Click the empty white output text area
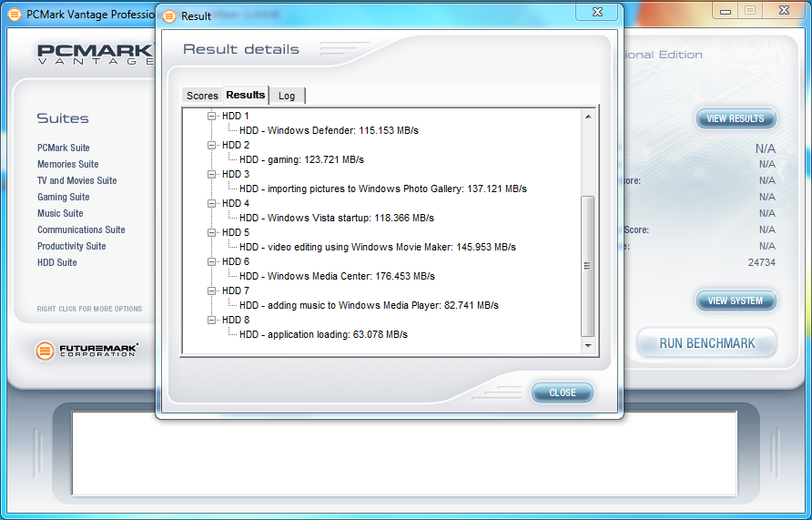 pyautogui.click(x=404, y=454)
